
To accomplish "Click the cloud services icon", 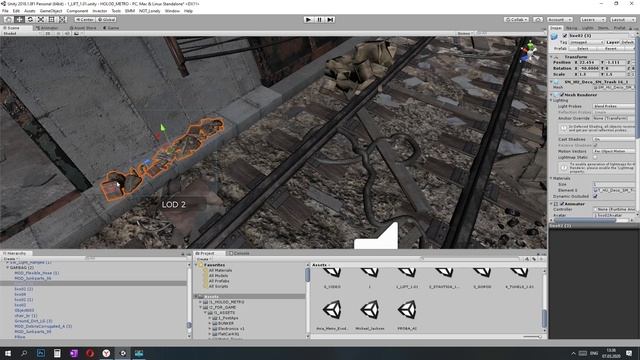I will click(x=538, y=19).
